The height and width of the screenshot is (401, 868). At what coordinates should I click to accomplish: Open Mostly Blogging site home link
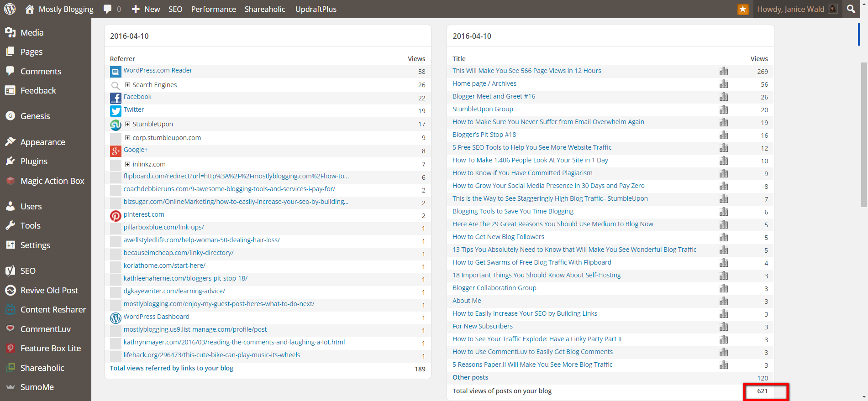point(59,9)
